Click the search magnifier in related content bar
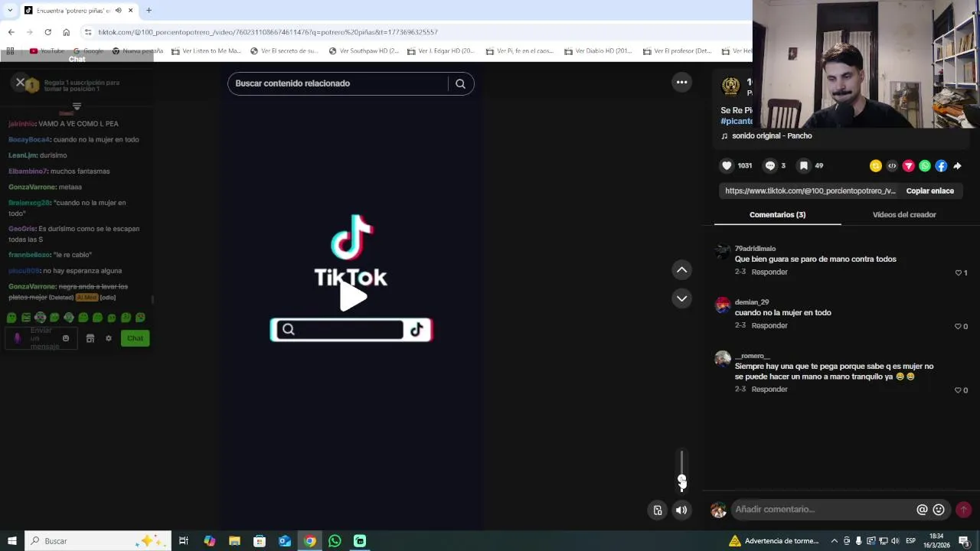The image size is (980, 551). pyautogui.click(x=460, y=83)
